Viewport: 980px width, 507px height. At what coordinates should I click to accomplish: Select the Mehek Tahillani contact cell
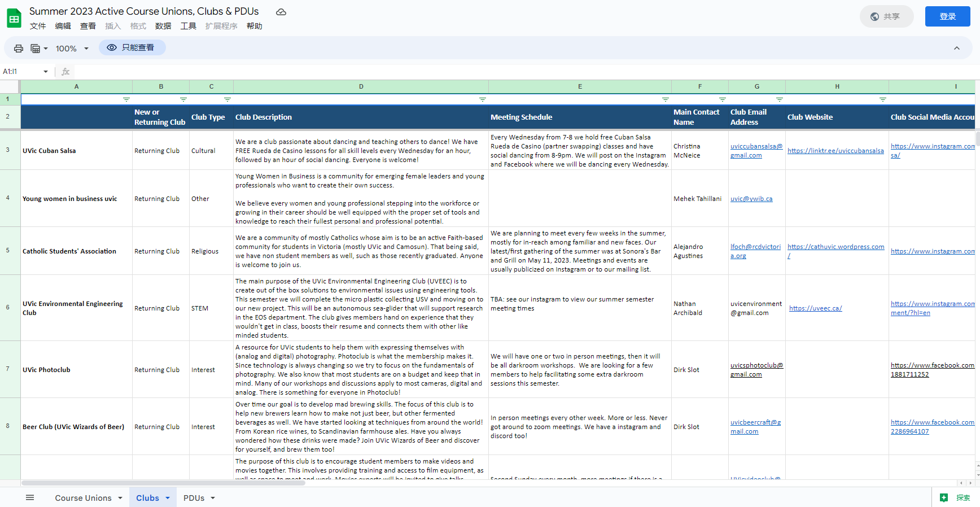[x=700, y=199]
